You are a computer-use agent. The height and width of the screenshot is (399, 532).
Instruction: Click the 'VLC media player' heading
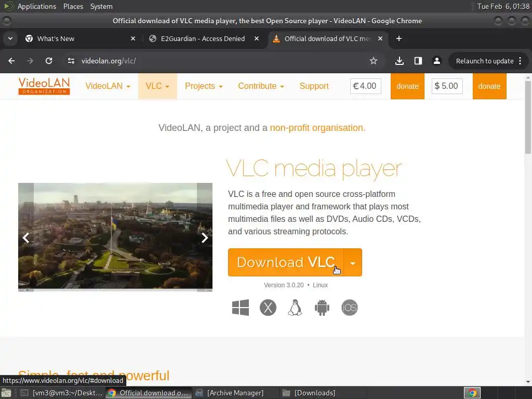314,169
